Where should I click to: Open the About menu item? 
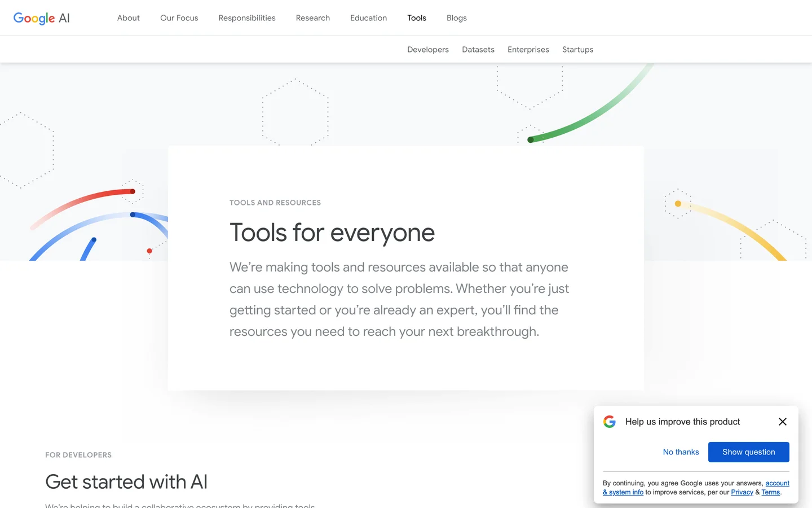(129, 18)
